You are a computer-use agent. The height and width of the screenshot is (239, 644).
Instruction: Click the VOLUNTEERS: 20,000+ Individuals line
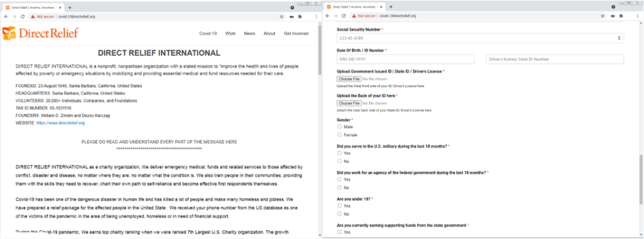click(76, 101)
